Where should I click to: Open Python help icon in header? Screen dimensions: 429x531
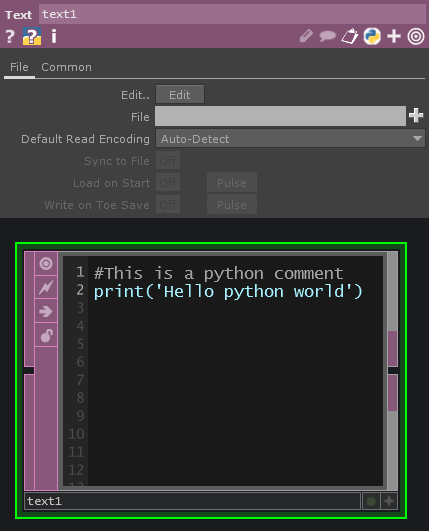pos(32,36)
